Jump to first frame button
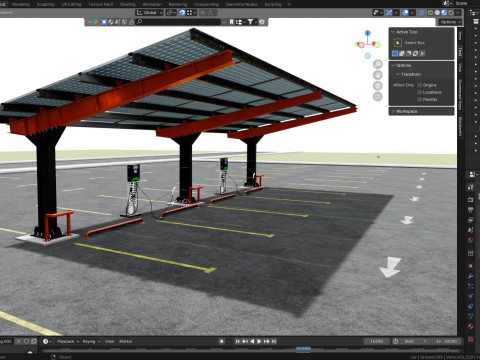480x360 pixels. (238, 342)
